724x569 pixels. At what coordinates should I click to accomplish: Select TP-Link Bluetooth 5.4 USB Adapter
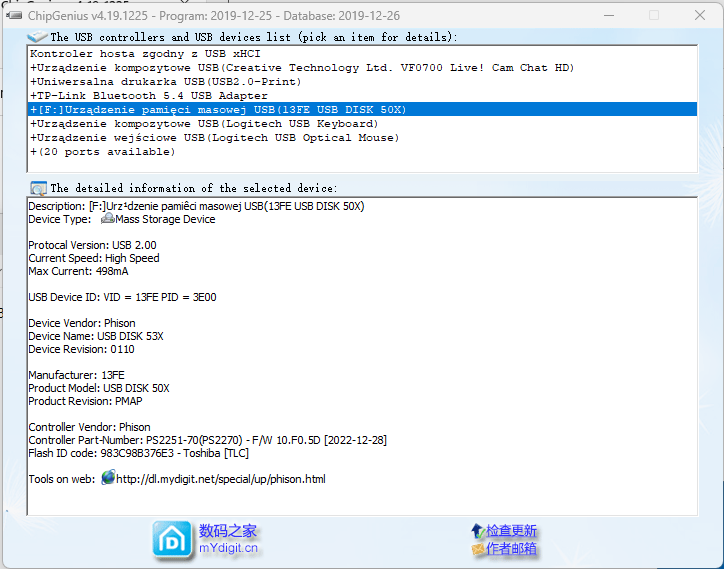(x=362, y=96)
